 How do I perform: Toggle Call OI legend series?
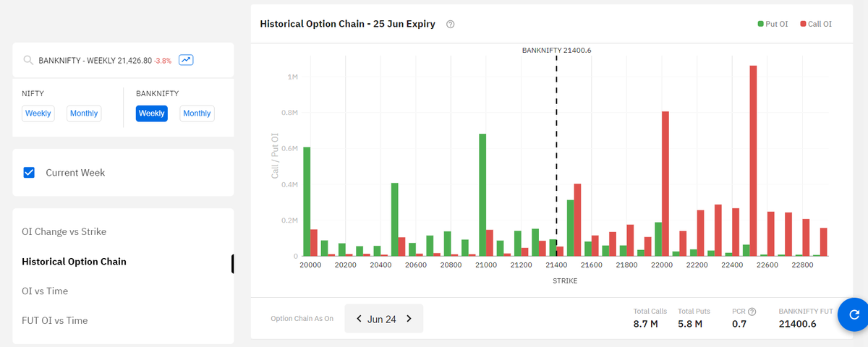point(816,24)
